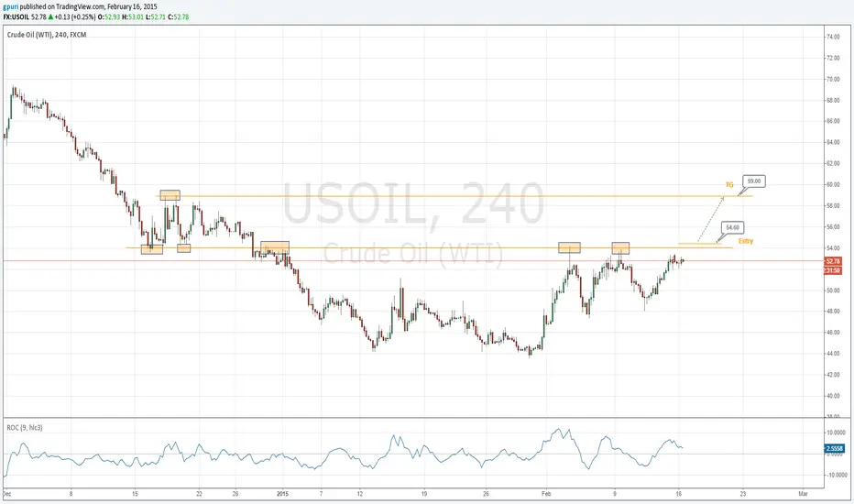Click the O:52.93 open value
Screen dimensions: 854x504
click(x=109, y=16)
